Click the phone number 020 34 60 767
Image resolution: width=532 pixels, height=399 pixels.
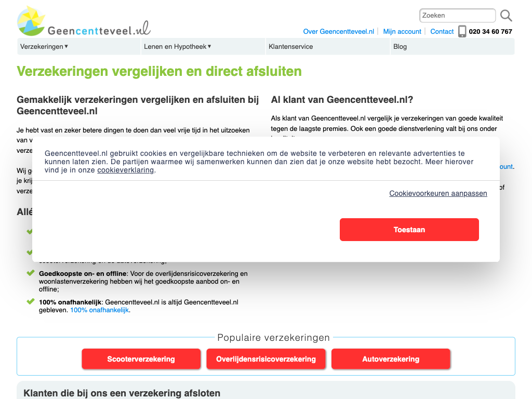point(490,32)
